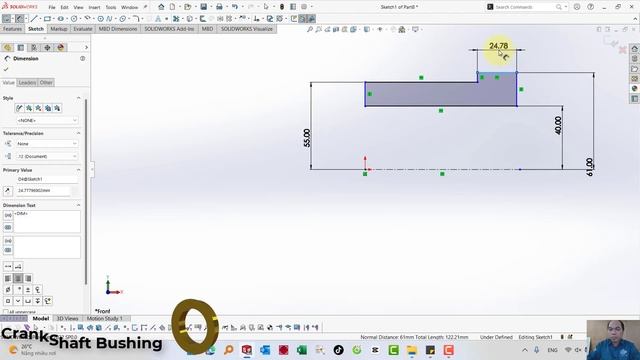Click the Undo icon

(x=235, y=7)
